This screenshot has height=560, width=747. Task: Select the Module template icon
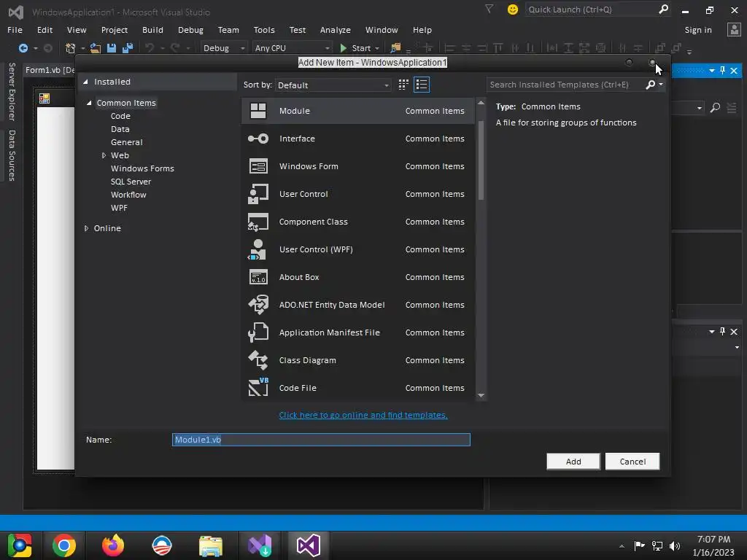[258, 111]
